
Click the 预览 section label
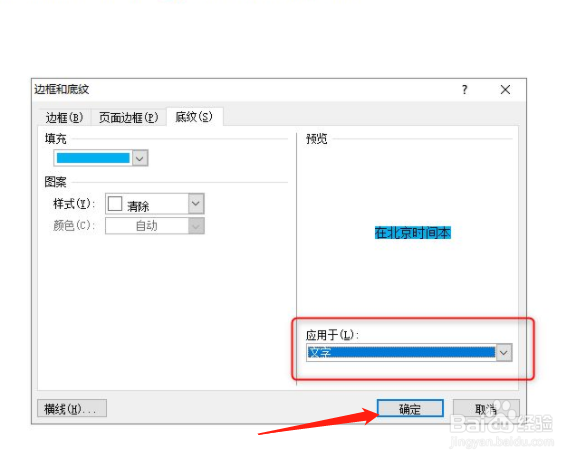pos(317,139)
